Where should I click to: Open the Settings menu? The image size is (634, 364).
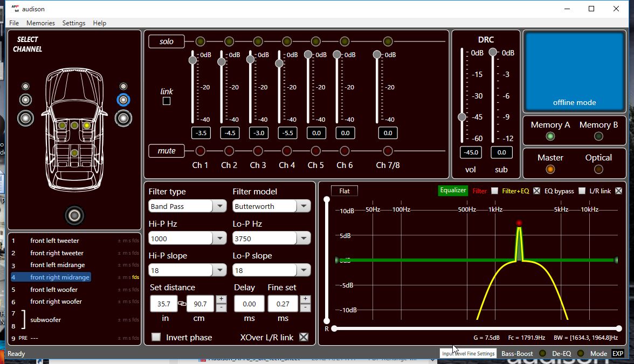[73, 23]
